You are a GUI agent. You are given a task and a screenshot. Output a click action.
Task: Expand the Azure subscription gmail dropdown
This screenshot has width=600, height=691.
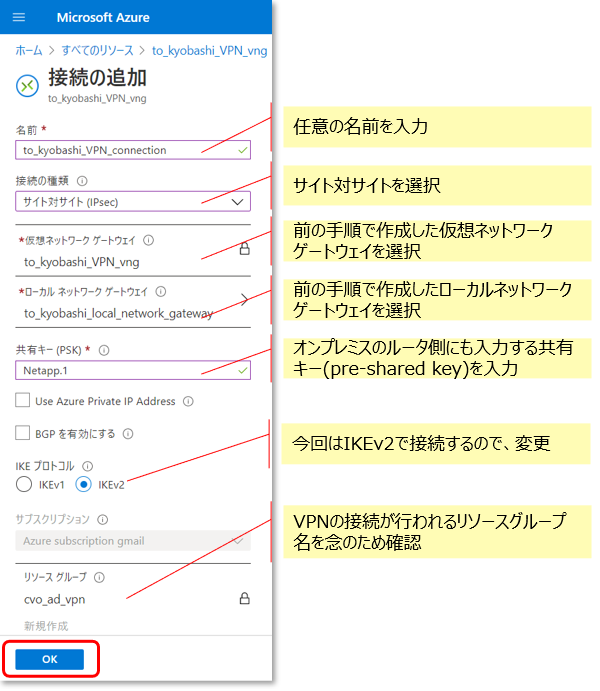coord(133,541)
